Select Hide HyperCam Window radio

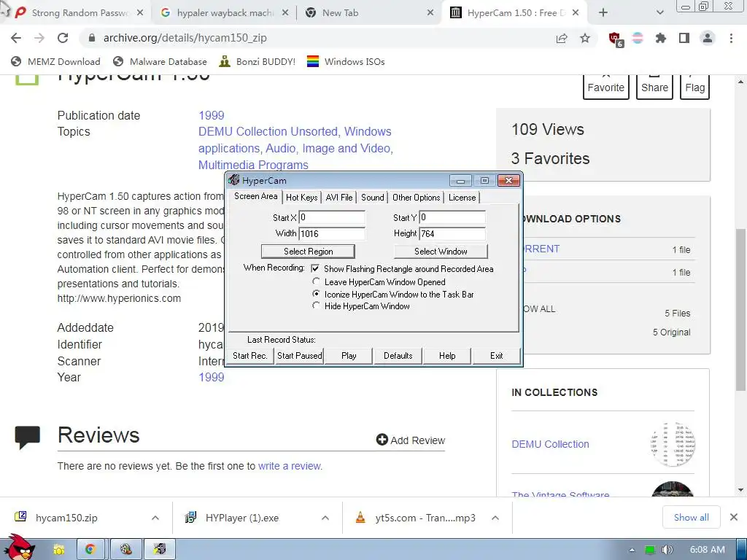coord(316,306)
